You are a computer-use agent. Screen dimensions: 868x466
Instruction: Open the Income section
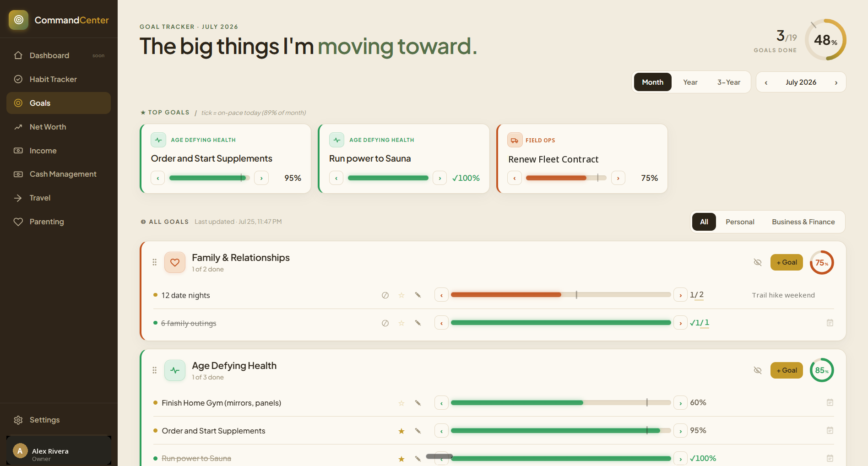[59, 151]
